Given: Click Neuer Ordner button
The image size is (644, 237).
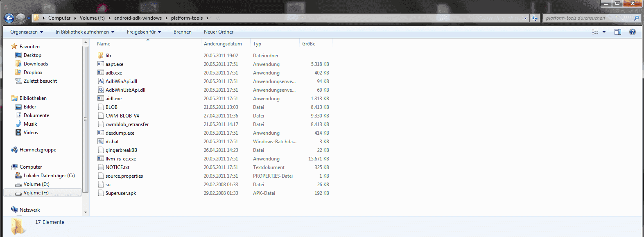Looking at the screenshot, I should click(x=219, y=32).
